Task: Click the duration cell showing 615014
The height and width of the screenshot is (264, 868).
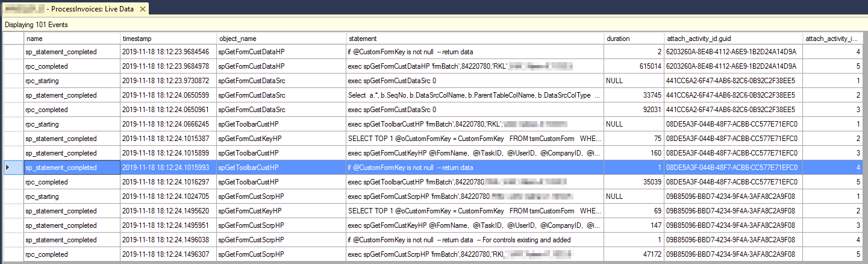Action: pyautogui.click(x=634, y=66)
